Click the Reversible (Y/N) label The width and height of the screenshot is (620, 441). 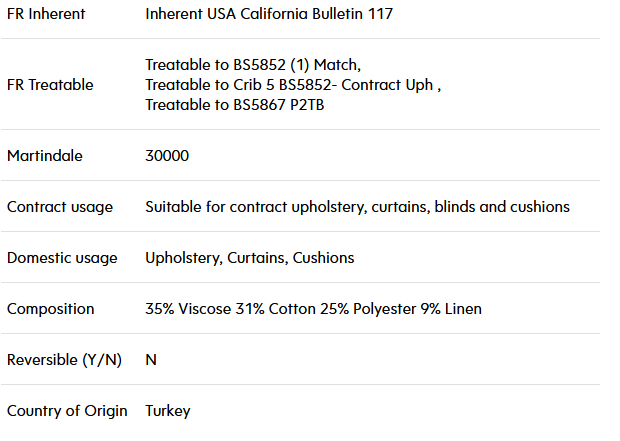64,360
